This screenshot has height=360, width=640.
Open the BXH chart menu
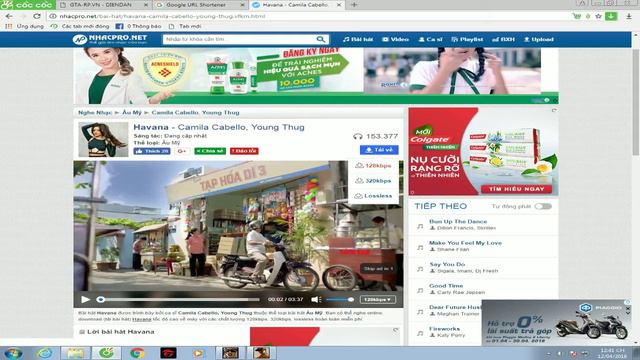click(x=503, y=39)
